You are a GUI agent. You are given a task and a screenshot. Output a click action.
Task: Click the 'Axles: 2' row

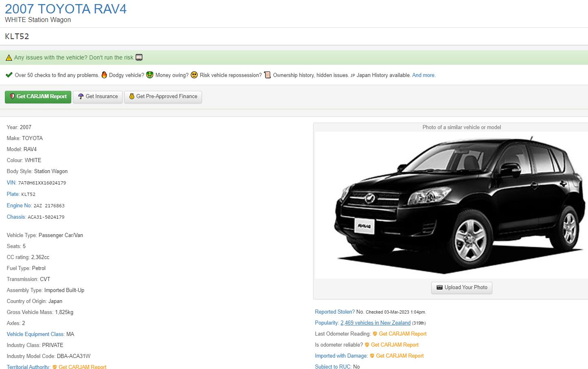(16, 323)
